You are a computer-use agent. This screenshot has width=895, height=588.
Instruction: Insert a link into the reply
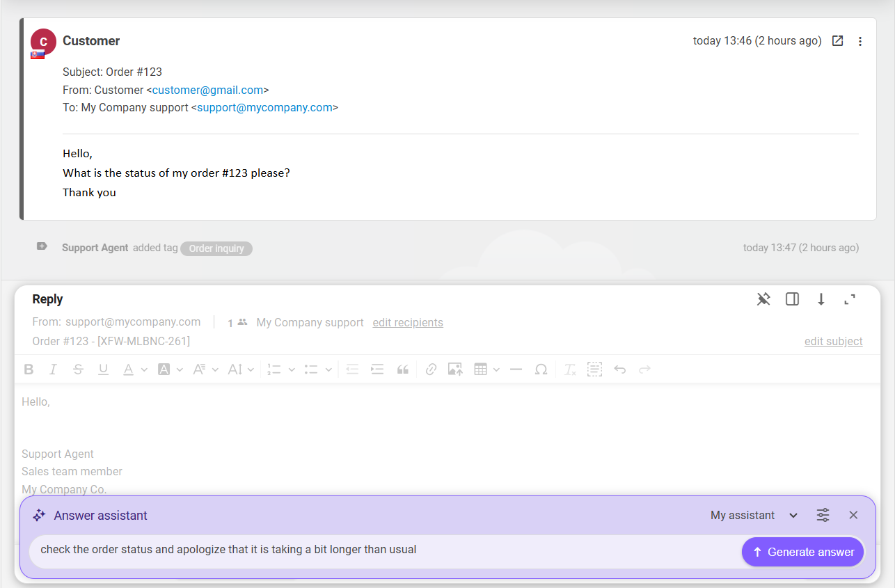point(431,369)
